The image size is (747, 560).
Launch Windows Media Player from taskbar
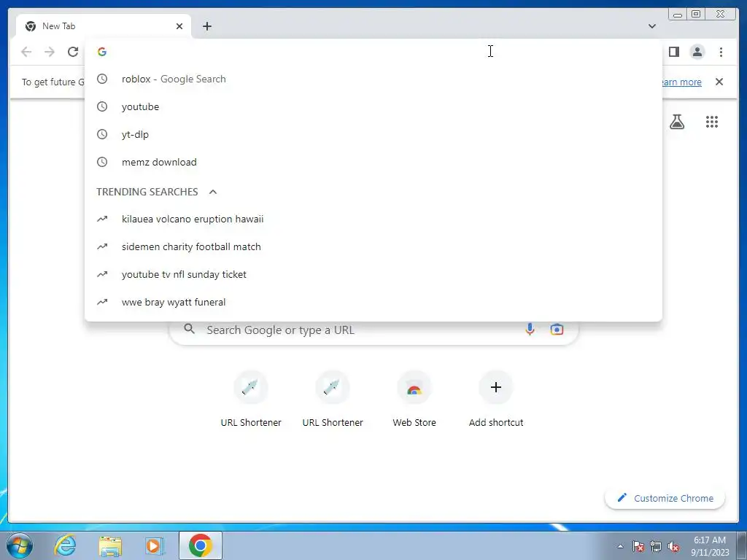tap(154, 545)
